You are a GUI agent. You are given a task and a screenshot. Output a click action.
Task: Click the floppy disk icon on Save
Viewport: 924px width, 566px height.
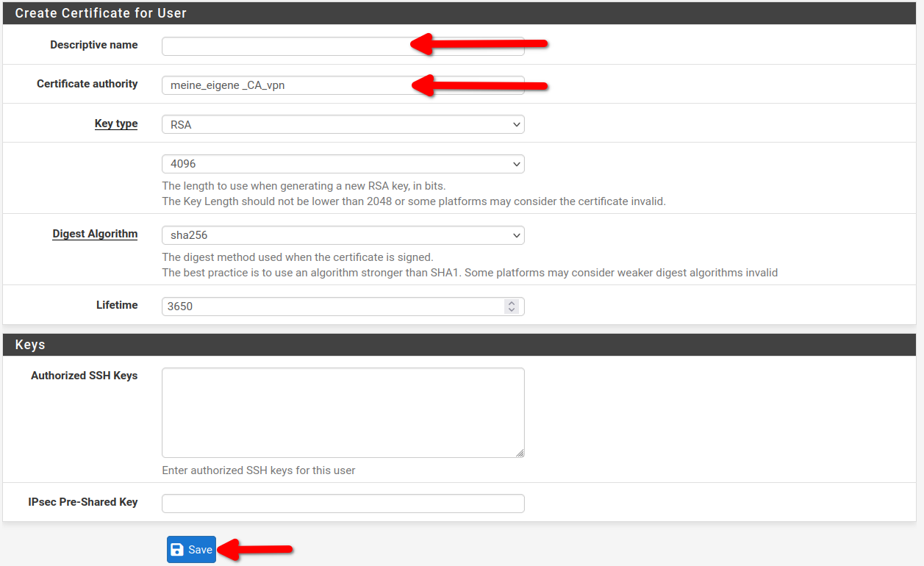tap(177, 550)
